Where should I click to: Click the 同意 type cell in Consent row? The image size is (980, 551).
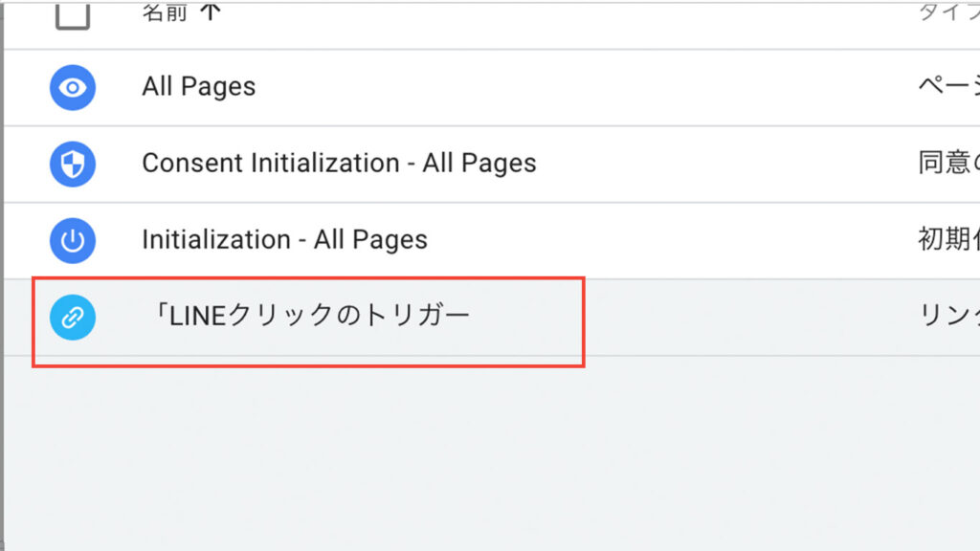point(948,163)
